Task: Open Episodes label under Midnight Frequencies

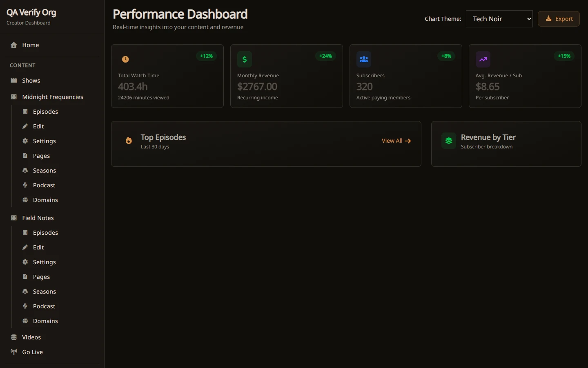Action: [x=45, y=112]
